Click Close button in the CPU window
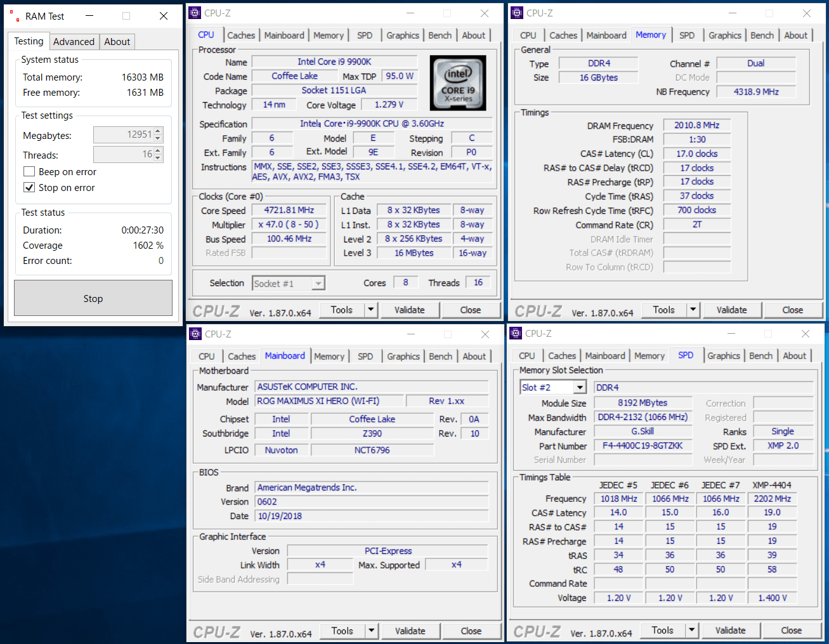This screenshot has height=644, width=829. [x=471, y=310]
